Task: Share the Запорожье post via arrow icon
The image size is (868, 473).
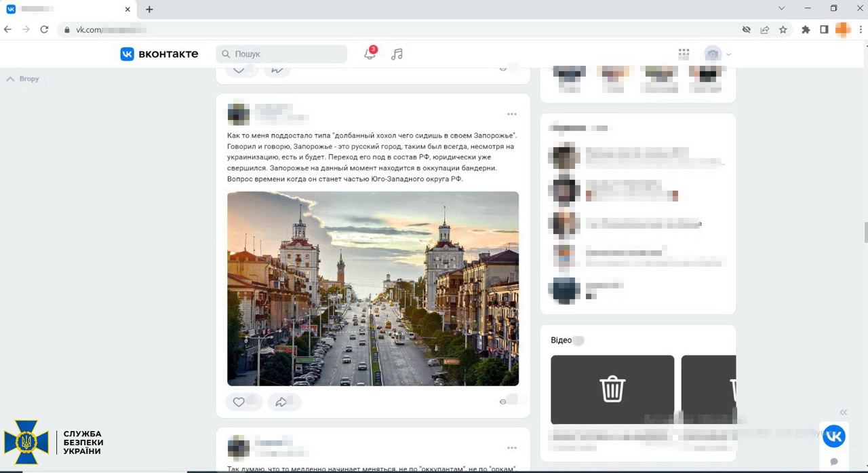Action: [x=280, y=402]
